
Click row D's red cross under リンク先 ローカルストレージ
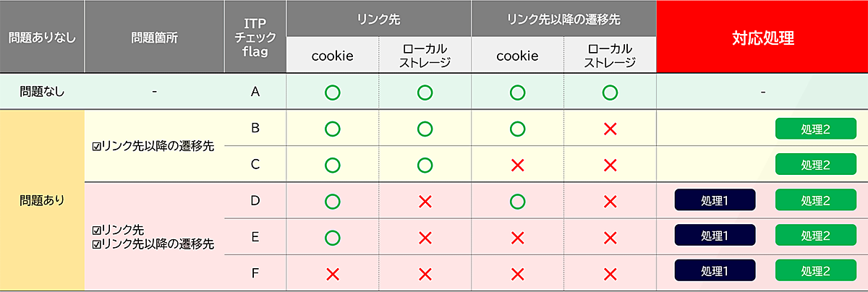point(425,200)
